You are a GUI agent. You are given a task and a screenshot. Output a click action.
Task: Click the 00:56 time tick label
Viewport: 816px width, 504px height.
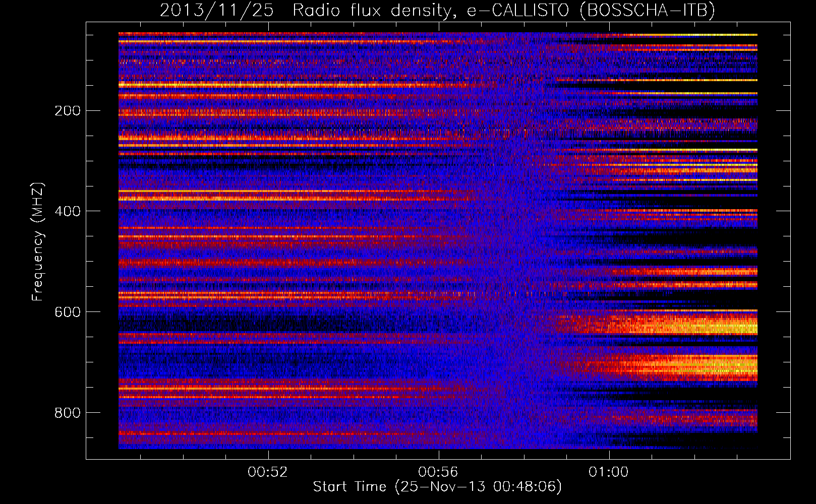click(438, 472)
